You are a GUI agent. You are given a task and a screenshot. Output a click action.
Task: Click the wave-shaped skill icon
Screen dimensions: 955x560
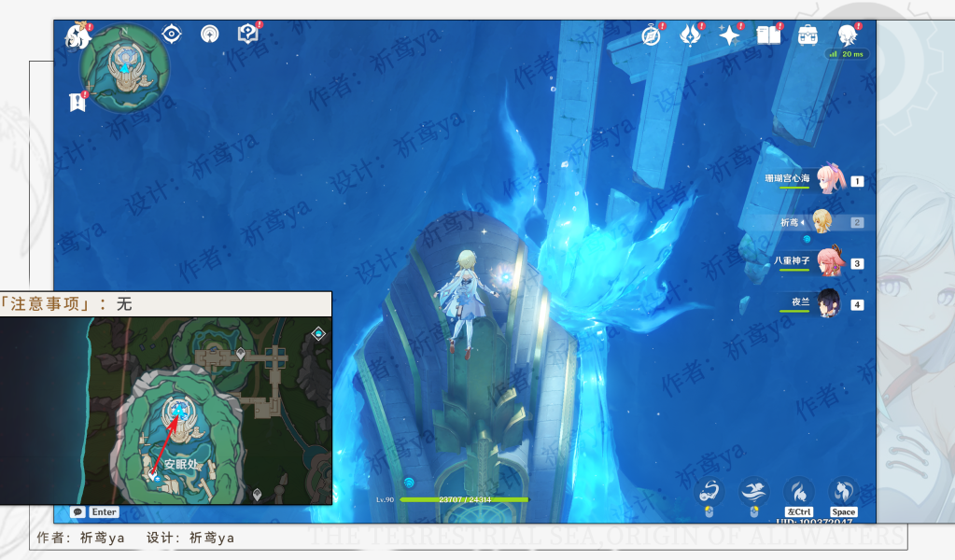(x=754, y=491)
